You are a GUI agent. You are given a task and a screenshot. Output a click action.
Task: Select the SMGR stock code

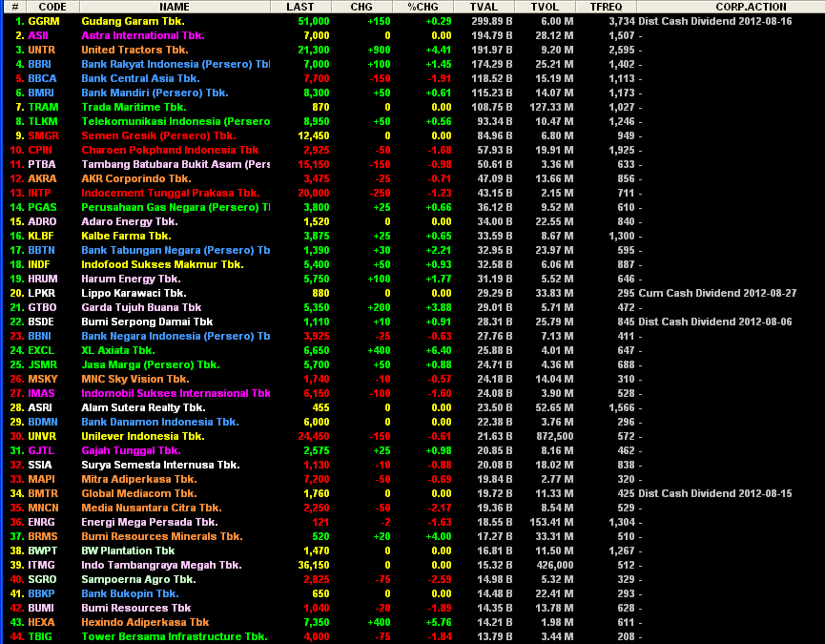click(44, 135)
